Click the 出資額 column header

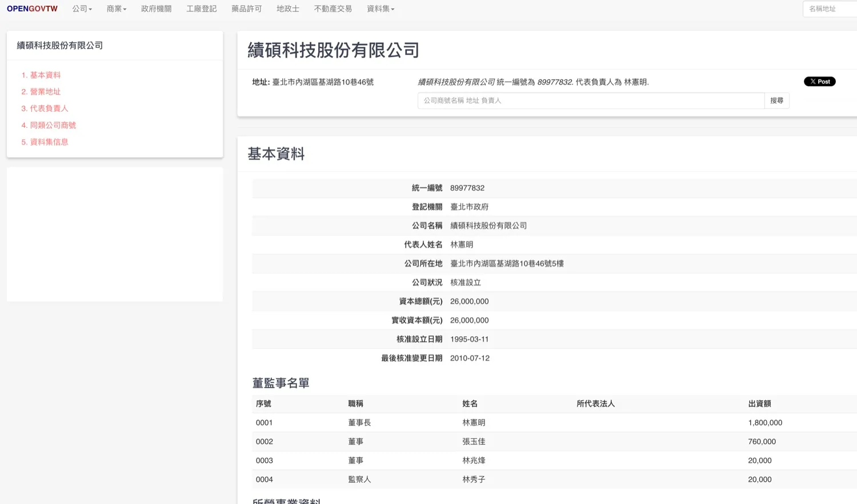click(x=759, y=404)
